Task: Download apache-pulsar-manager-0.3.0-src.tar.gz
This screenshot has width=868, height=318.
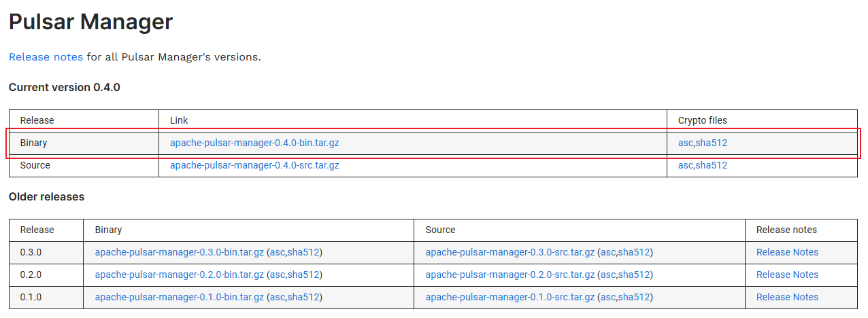Action: coord(510,252)
